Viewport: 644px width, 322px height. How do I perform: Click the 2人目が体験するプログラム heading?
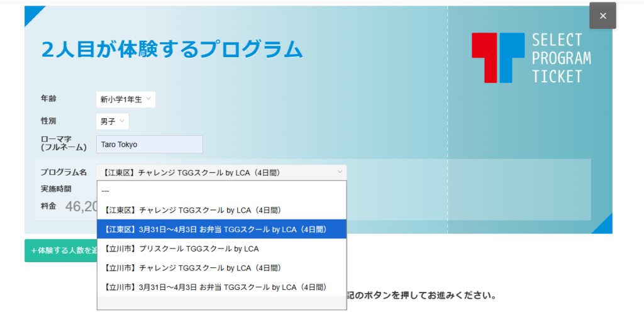172,49
